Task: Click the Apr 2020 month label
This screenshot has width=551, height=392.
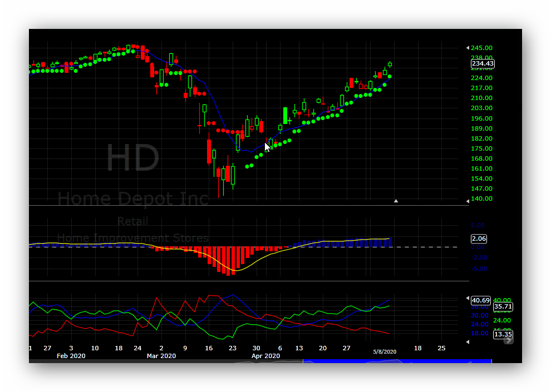Action: click(x=265, y=356)
